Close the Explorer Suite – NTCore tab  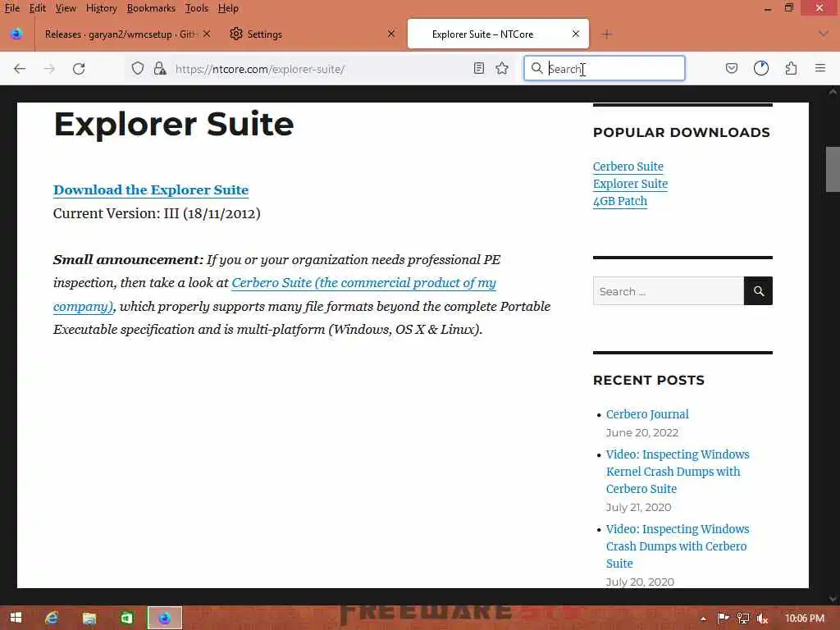click(576, 34)
